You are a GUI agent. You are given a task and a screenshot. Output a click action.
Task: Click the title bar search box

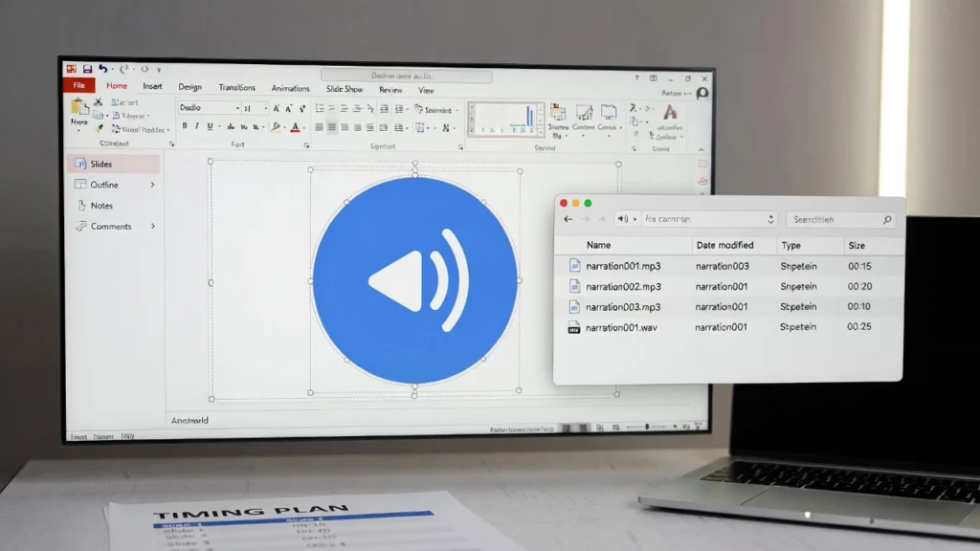[406, 76]
